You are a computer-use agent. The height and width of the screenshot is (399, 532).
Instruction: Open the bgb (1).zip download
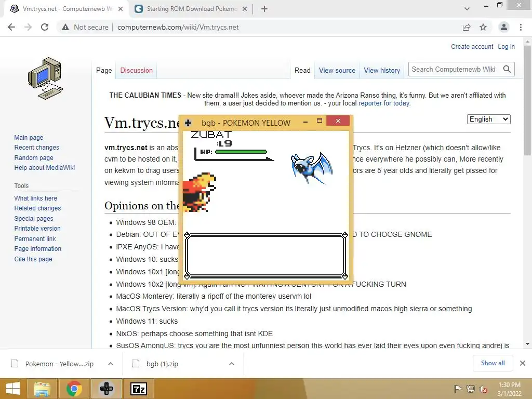(x=162, y=364)
